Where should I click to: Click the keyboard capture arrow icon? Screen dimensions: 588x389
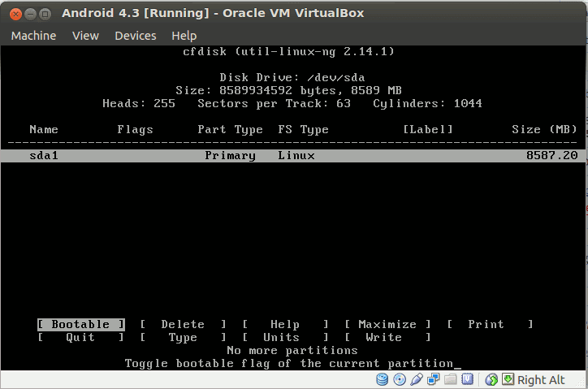click(x=508, y=379)
